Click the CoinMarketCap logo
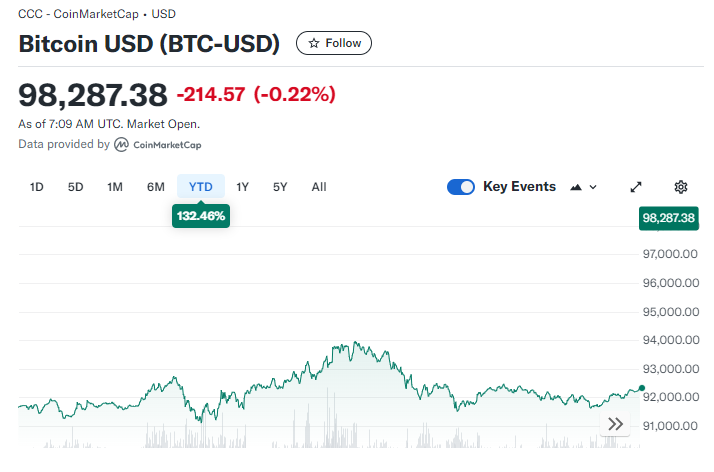714x472 pixels. click(x=121, y=145)
